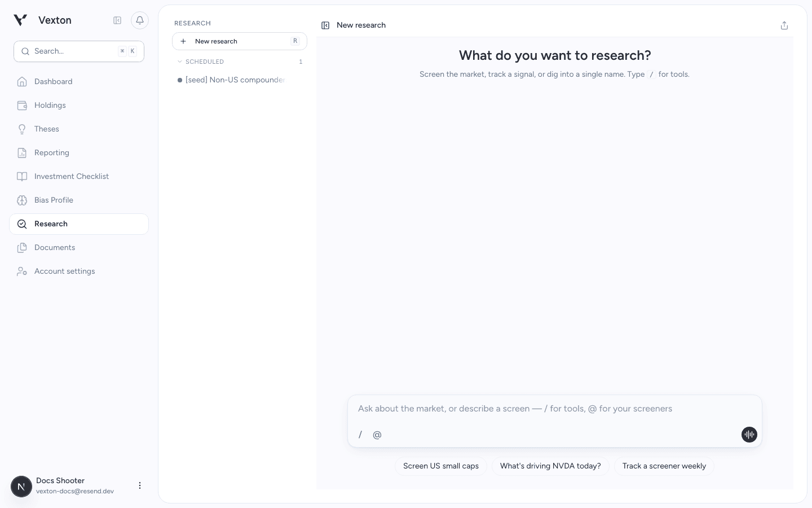Click the Reporting chart icon
The image size is (812, 508).
tap(22, 153)
